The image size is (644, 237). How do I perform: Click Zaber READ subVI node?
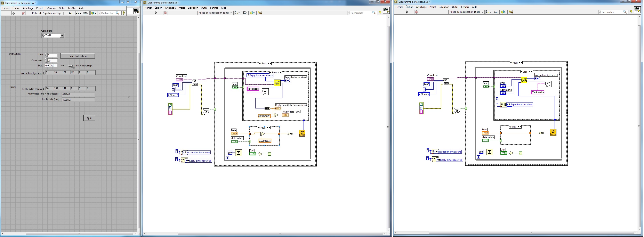click(277, 83)
